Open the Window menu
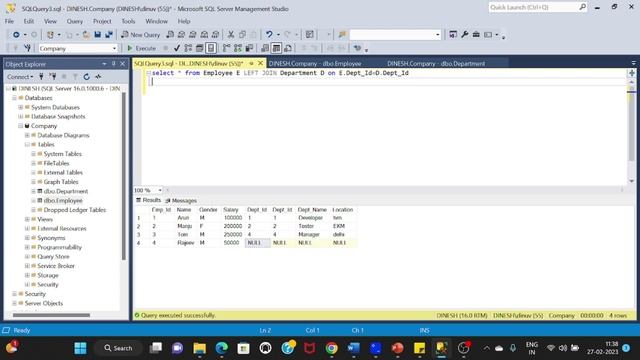 157,21
